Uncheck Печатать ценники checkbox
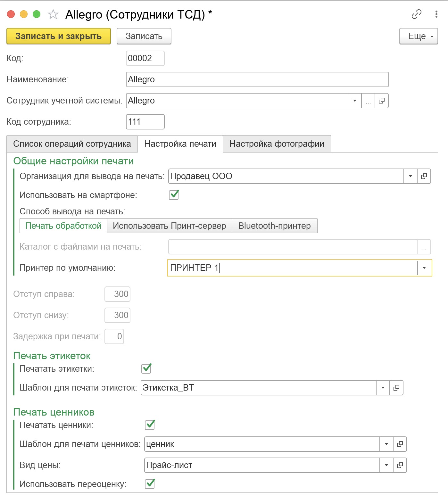This screenshot has height=496, width=448. click(x=150, y=425)
